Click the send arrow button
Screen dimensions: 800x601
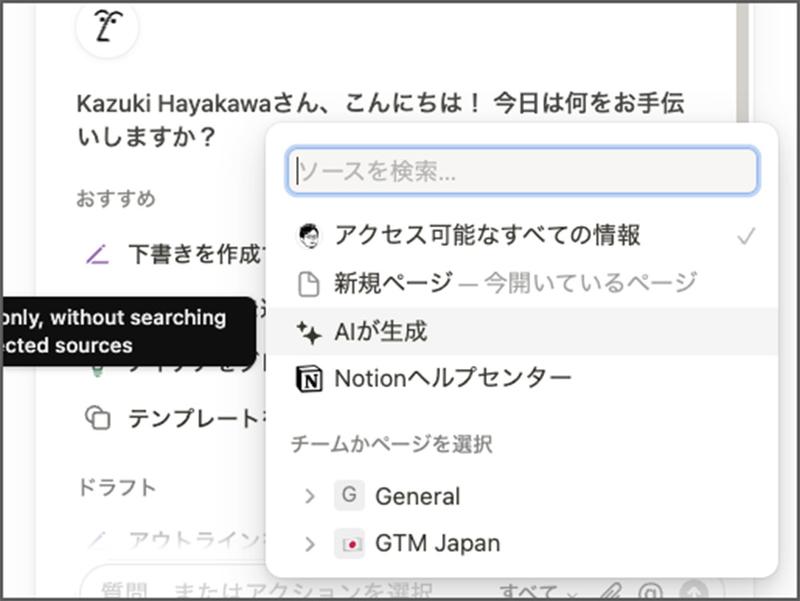pos(694,592)
